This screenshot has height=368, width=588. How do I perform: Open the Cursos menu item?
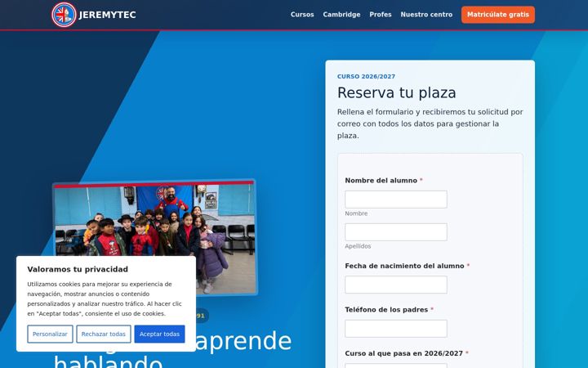point(302,15)
